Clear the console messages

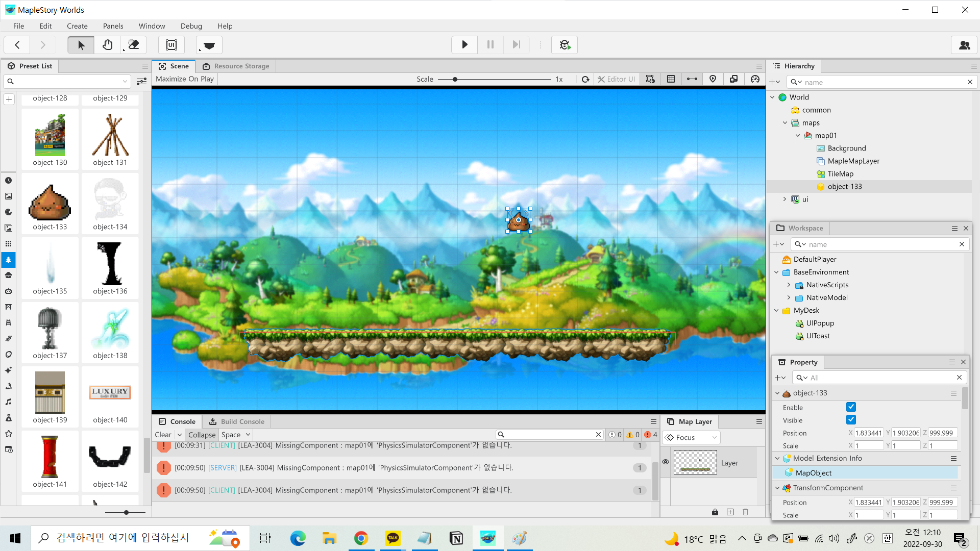click(163, 435)
